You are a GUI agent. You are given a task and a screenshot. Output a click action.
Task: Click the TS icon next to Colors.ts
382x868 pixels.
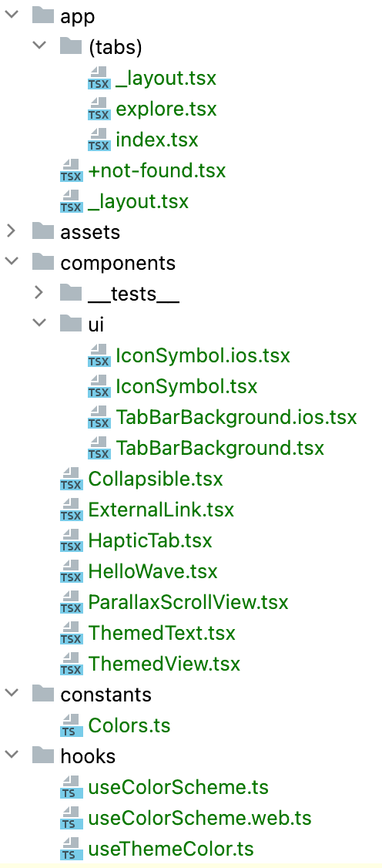pos(72,725)
